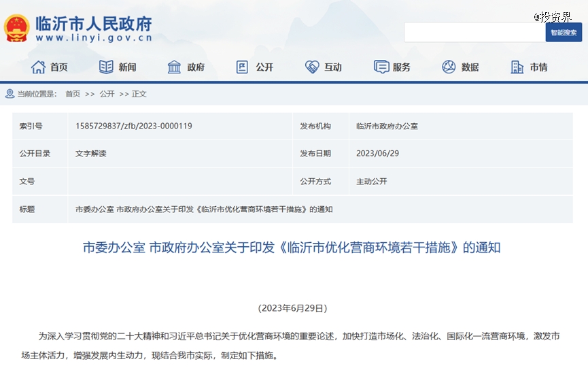This screenshot has width=588, height=368.
Task: Click the 主动公开 disclosure value
Action: [x=372, y=182]
